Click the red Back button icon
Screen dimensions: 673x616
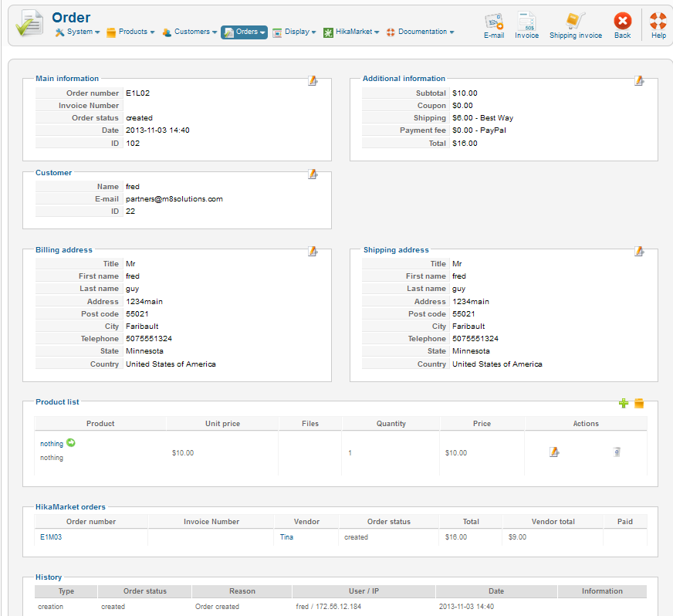pos(622,25)
